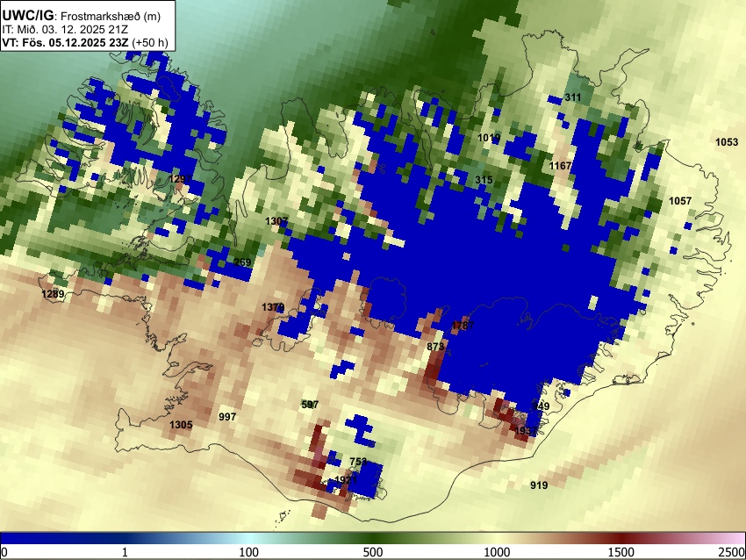The image size is (746, 560).
Task: Click the map value 1379
Action: [x=273, y=307]
